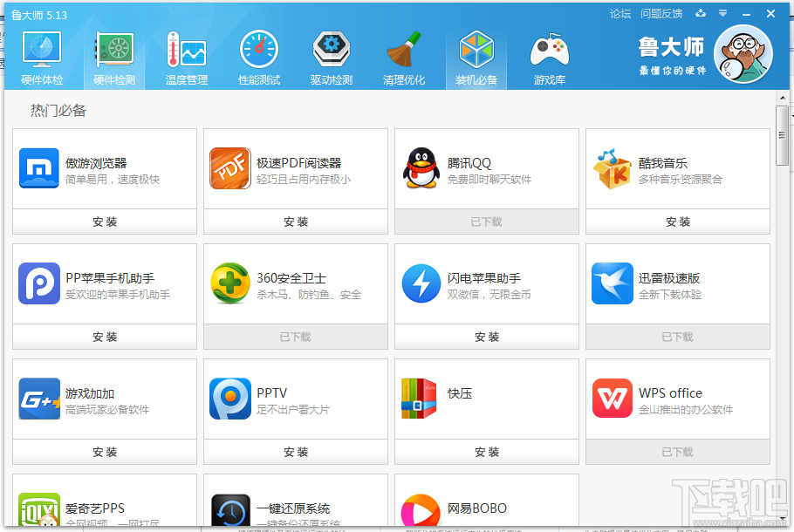
Task: Open the 论坛 forum link
Action: coord(620,14)
